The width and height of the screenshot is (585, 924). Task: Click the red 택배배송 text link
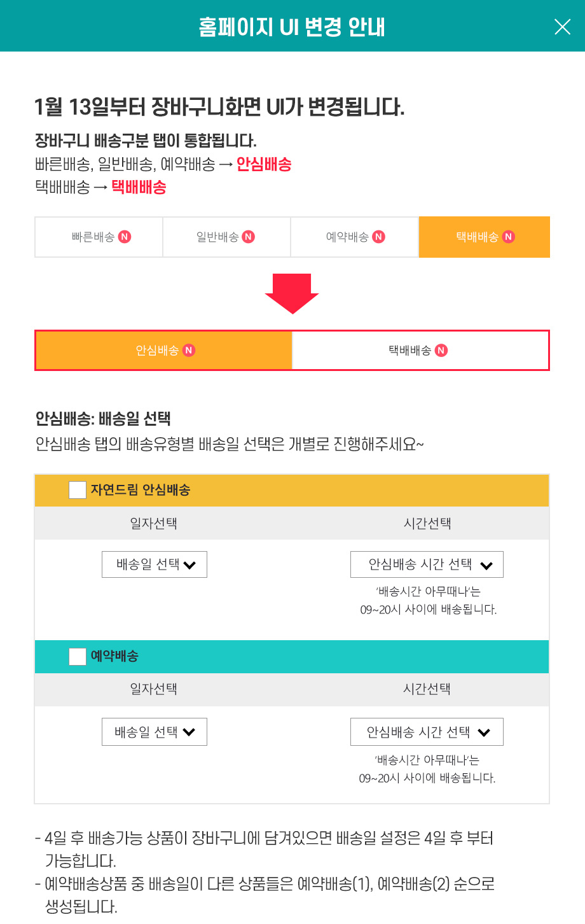(139, 187)
